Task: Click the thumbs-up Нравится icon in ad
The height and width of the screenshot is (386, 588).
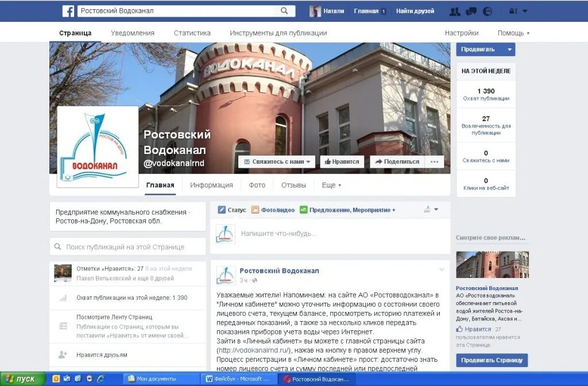Action: coord(459,329)
